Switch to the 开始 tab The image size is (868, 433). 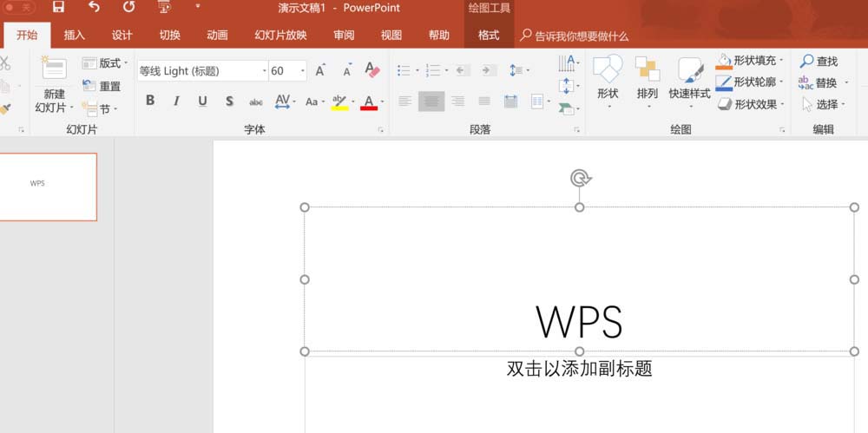coord(27,36)
